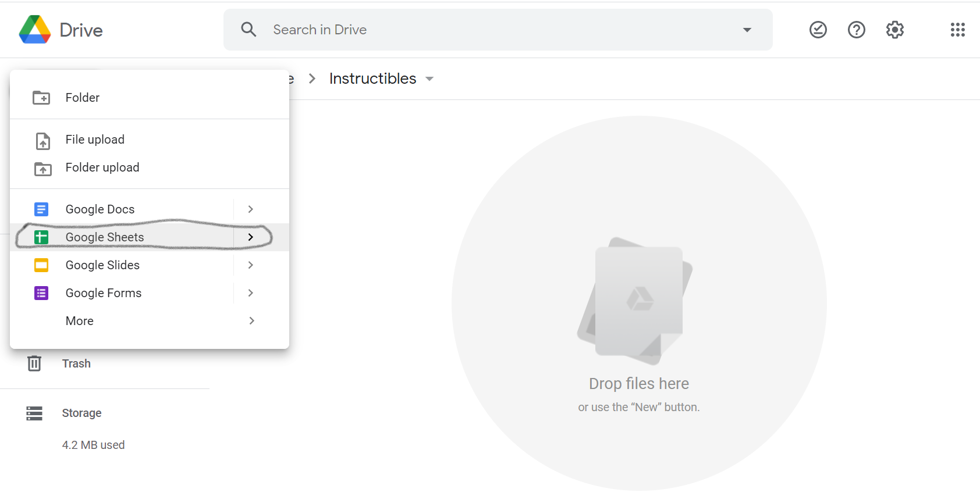Image resolution: width=980 pixels, height=503 pixels.
Task: Expand the Google Docs submenu arrow
Action: coord(251,209)
